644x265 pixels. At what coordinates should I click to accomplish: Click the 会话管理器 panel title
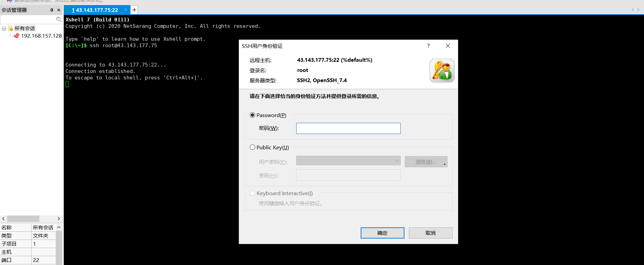pos(14,10)
